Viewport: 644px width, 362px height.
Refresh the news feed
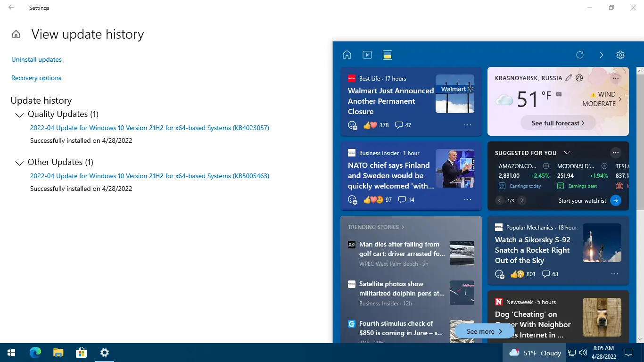click(x=580, y=55)
